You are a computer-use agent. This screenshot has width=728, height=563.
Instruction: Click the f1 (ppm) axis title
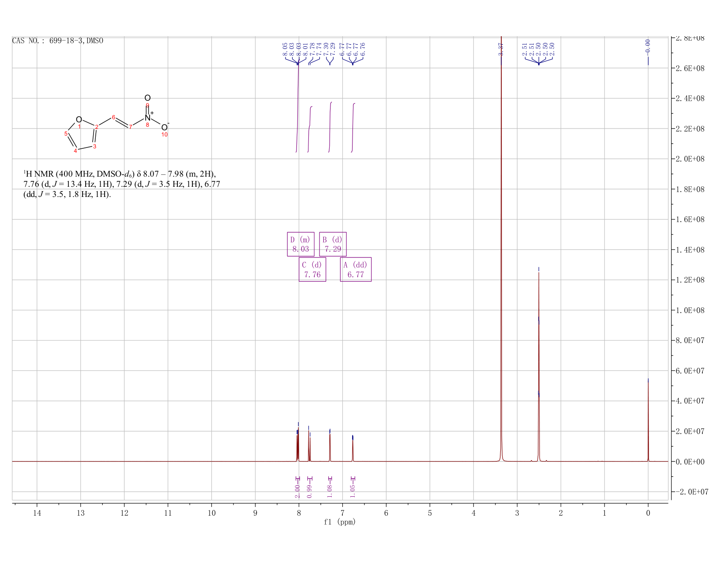pyautogui.click(x=340, y=522)
